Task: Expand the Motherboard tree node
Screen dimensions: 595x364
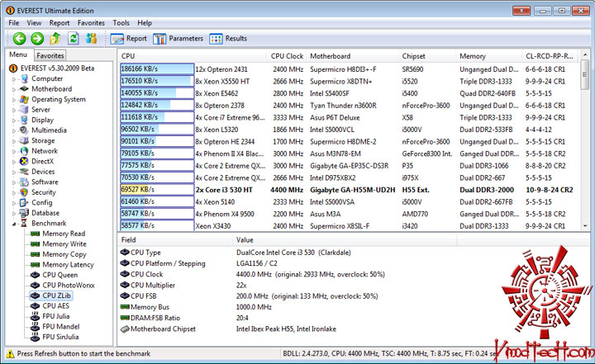Action: 14,89
